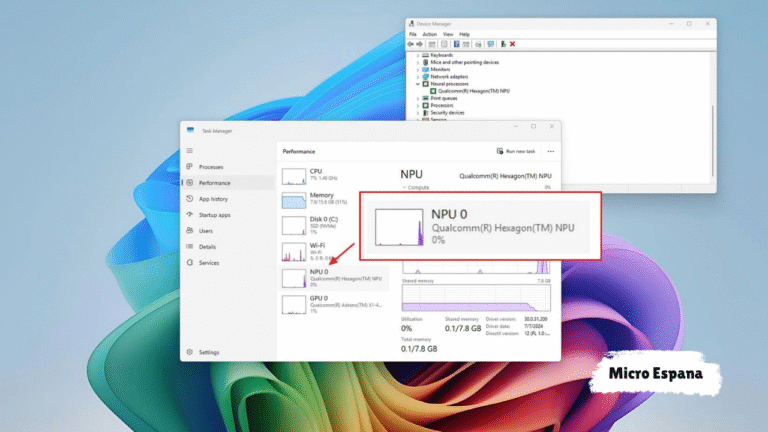Expand the Network adapters category
768x432 pixels.
[x=418, y=76]
